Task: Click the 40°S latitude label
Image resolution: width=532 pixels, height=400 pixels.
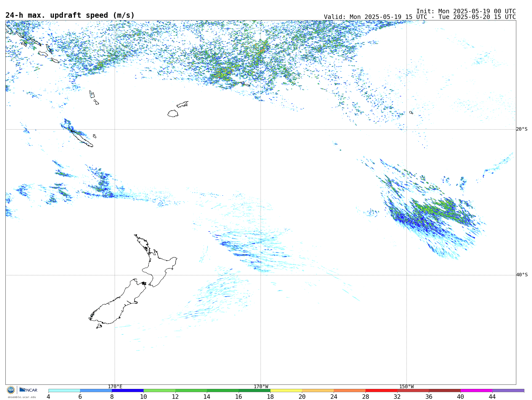Action: 522,275
